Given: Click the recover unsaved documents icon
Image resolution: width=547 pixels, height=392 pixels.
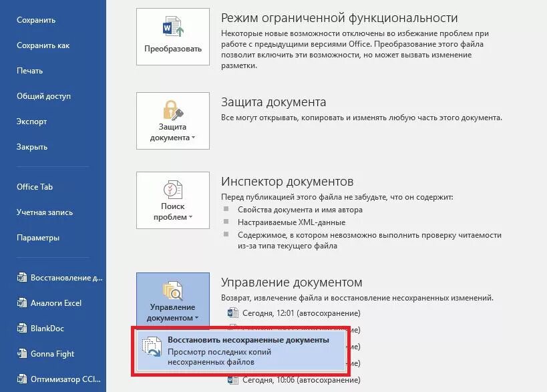Looking at the screenshot, I should point(152,347).
